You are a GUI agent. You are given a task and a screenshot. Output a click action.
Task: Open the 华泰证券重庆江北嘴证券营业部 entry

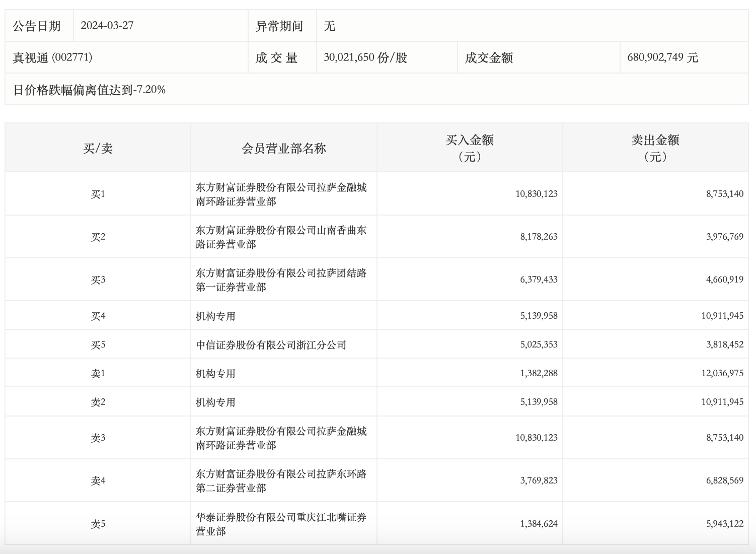pos(281,524)
